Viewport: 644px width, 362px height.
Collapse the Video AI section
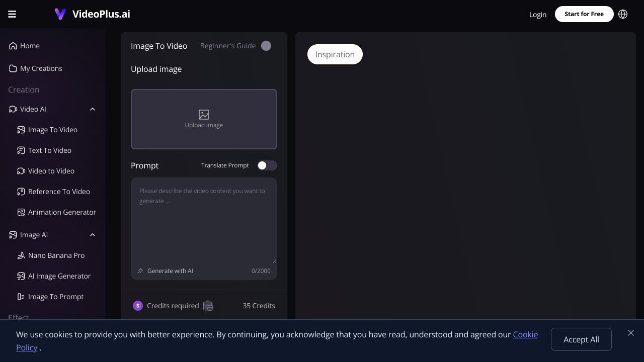tap(93, 109)
